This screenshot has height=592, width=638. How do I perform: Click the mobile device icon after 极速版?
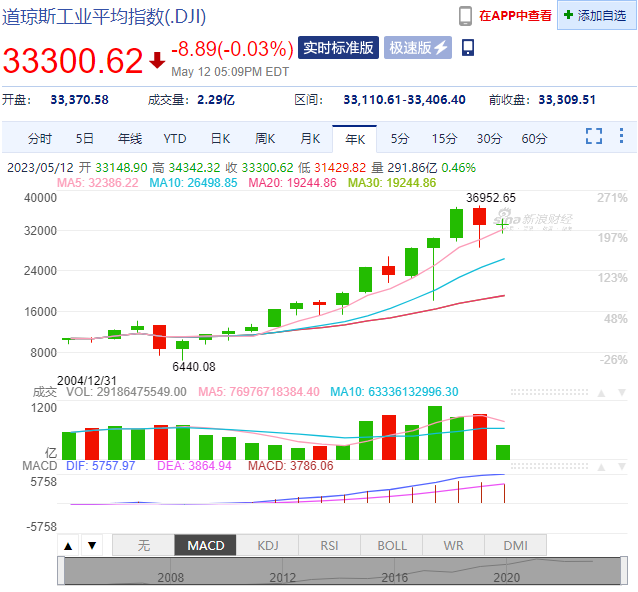pyautogui.click(x=468, y=47)
